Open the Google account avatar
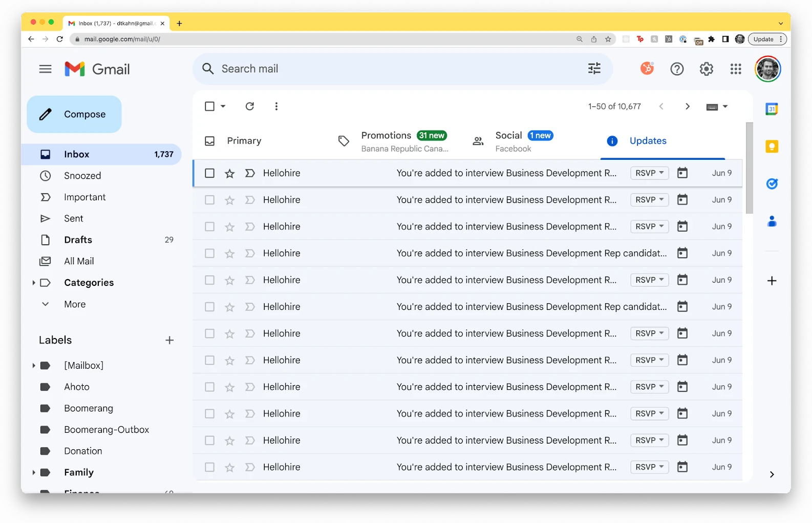This screenshot has height=523, width=812. (x=767, y=69)
